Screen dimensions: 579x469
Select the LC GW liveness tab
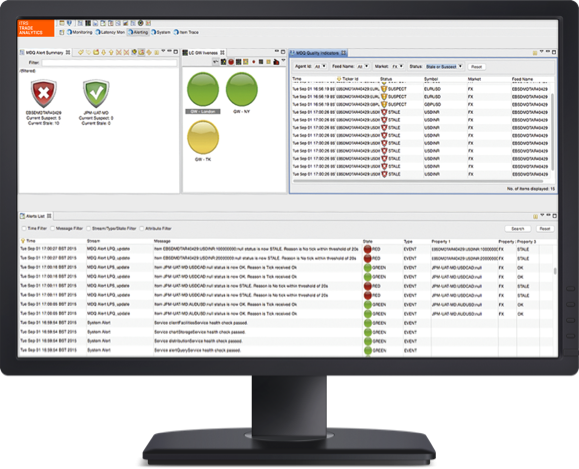click(x=204, y=52)
